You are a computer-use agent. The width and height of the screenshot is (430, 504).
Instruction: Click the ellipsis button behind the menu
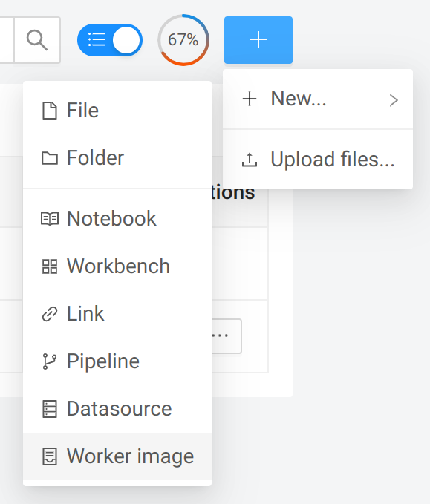(x=227, y=336)
